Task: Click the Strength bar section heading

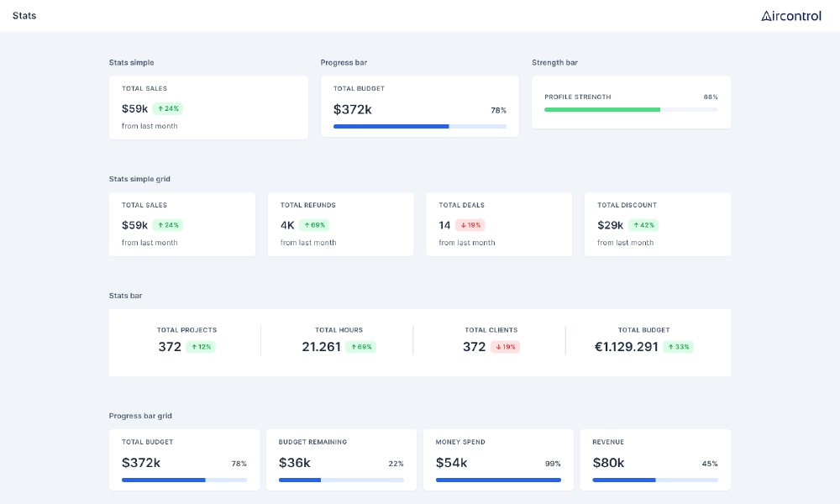Action: [554, 62]
